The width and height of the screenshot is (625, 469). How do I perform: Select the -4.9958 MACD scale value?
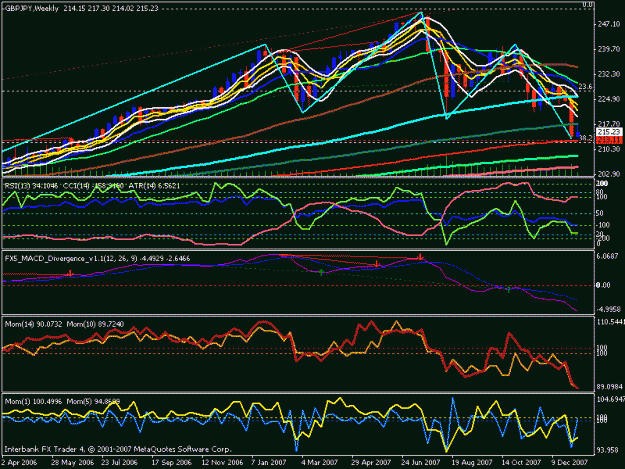click(607, 309)
